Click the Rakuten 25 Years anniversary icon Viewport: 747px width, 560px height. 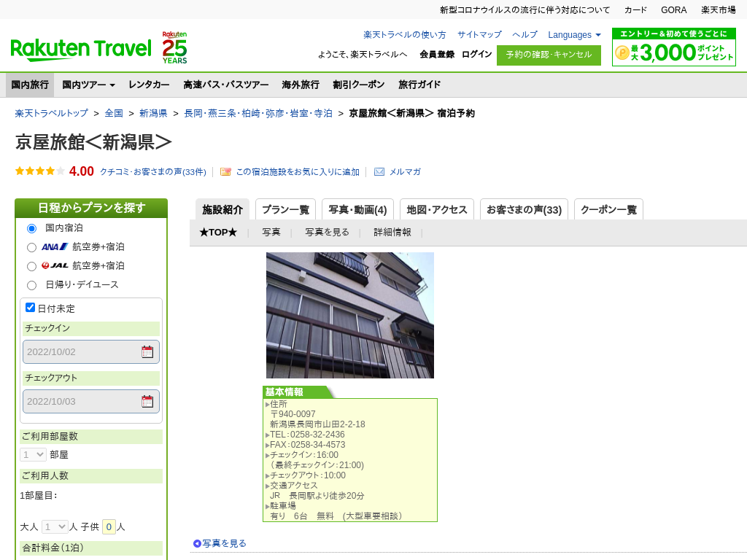tap(174, 47)
